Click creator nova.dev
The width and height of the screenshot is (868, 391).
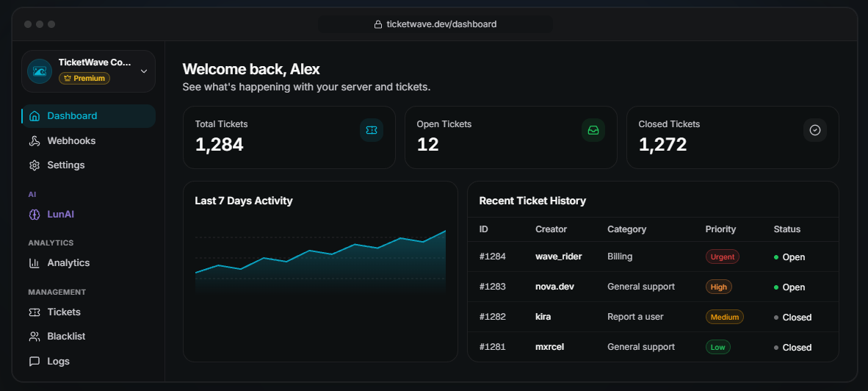pos(555,287)
